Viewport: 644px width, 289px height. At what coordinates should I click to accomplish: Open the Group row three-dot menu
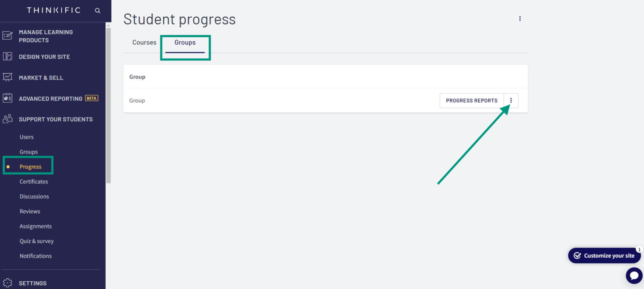pyautogui.click(x=511, y=101)
